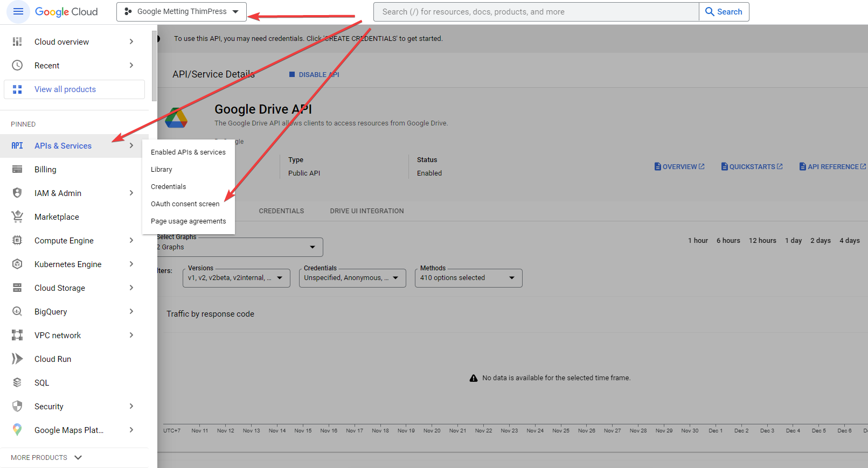This screenshot has width=868, height=468.
Task: Click the Cloud overview dashboard icon
Action: pos(17,41)
